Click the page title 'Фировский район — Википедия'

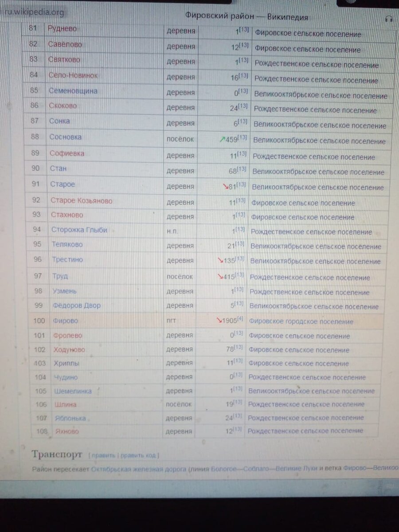(246, 17)
